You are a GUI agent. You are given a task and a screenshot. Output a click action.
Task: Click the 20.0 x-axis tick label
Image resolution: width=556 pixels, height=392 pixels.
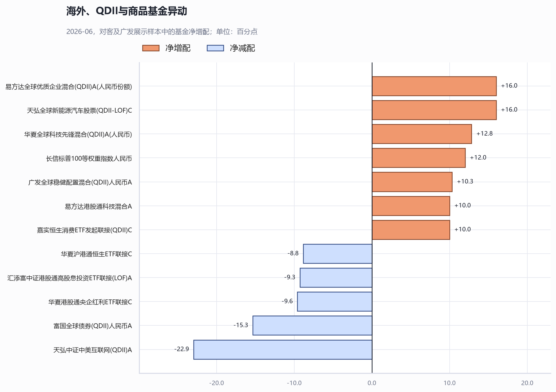tap(527, 383)
